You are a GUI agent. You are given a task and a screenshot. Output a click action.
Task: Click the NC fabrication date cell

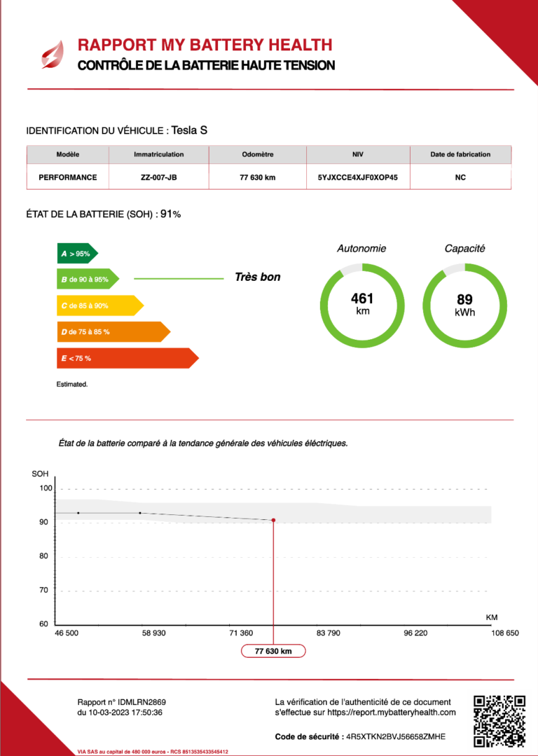(460, 177)
